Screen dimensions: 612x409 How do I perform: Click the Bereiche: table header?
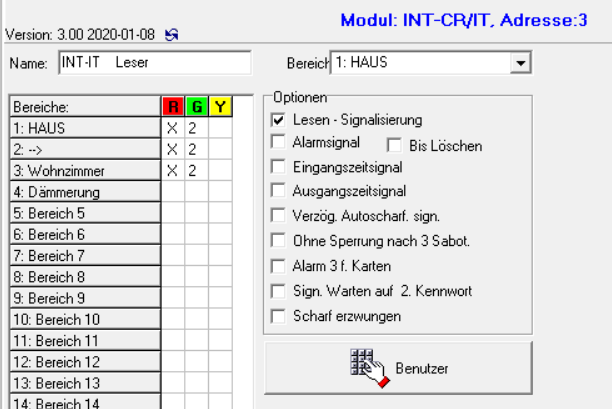[x=85, y=107]
